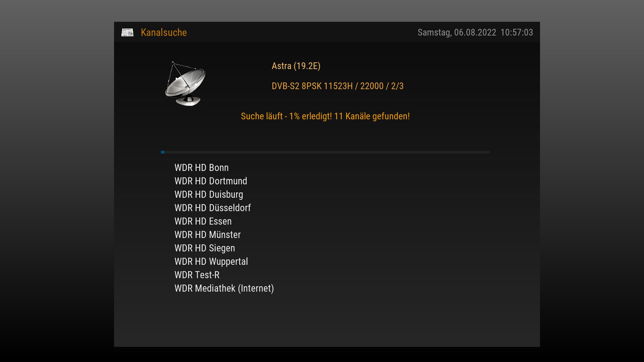This screenshot has height=362, width=644.
Task: Pick WDR HD Münster from the list
Action: (x=207, y=235)
